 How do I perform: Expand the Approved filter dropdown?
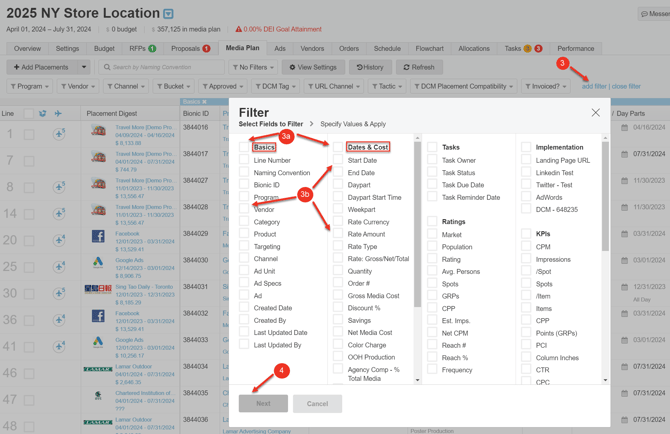[223, 86]
